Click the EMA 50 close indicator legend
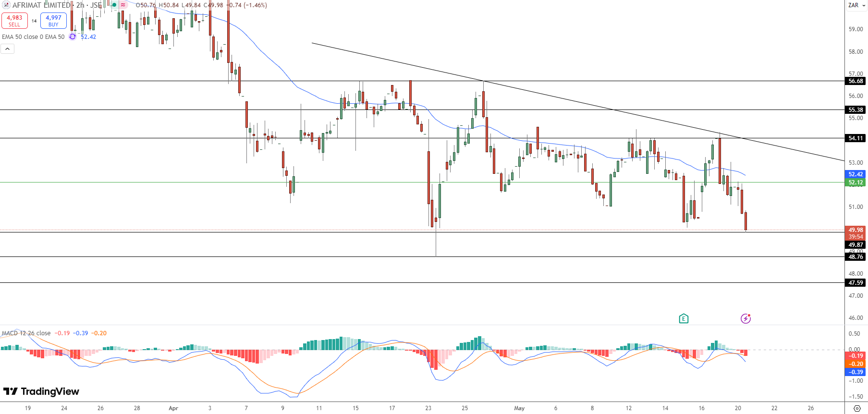Viewport: 868px width, 414px height. point(33,37)
